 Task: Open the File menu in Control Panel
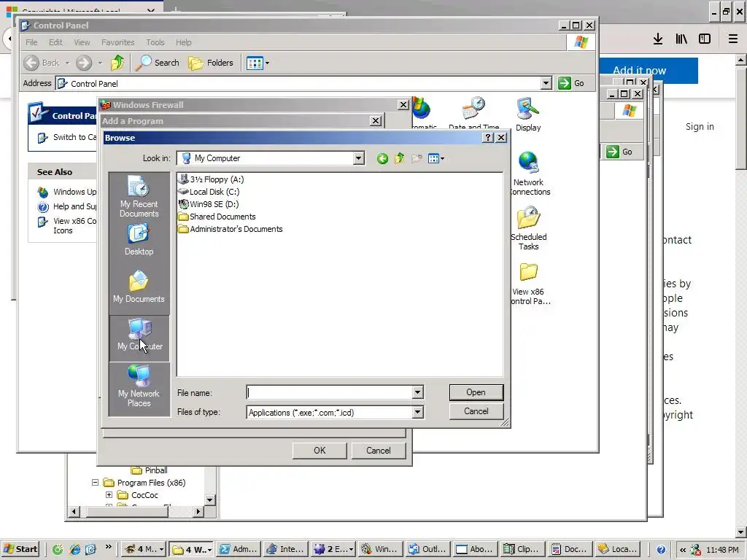(x=31, y=42)
